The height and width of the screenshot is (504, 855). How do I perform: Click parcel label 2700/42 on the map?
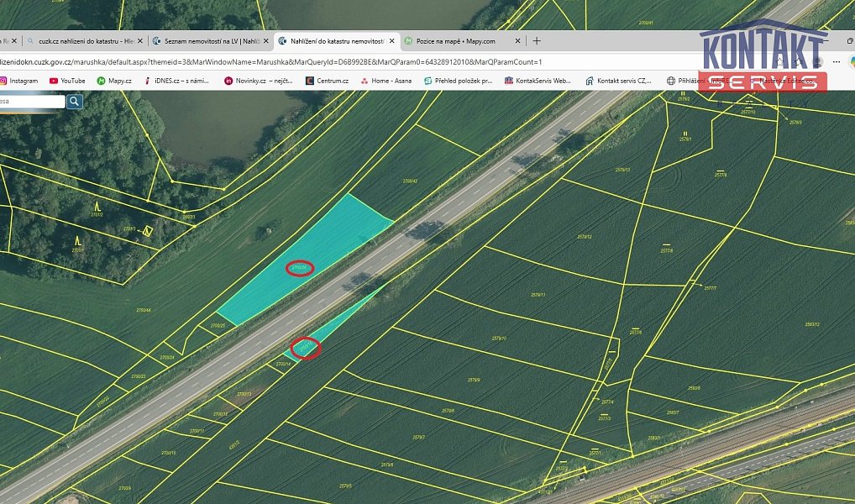tap(410, 181)
